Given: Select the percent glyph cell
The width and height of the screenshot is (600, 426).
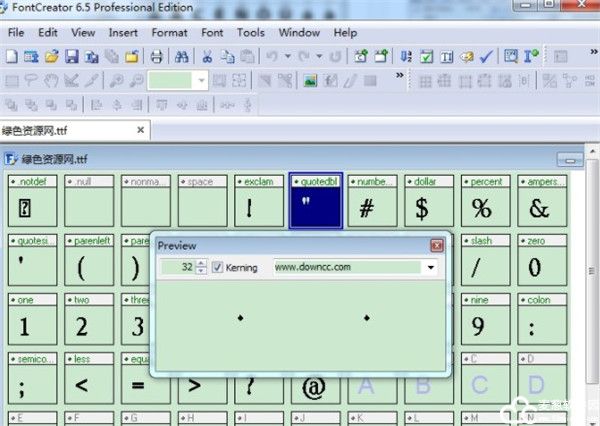Looking at the screenshot, I should [486, 201].
